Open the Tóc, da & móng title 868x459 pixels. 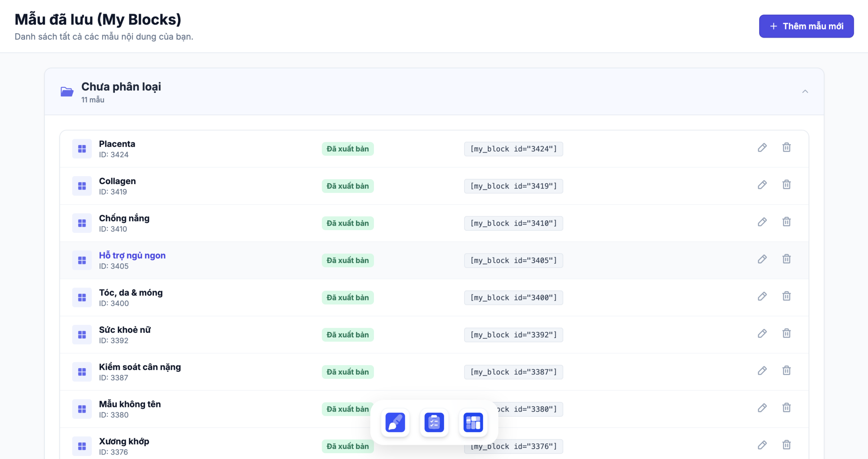(131, 293)
